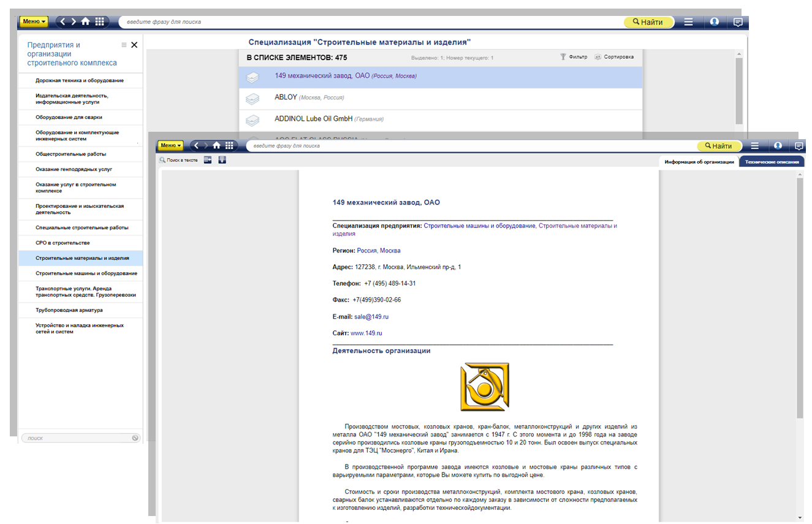
Task: Select Устройство и наладка инженерных сетей
Action: pos(80,328)
